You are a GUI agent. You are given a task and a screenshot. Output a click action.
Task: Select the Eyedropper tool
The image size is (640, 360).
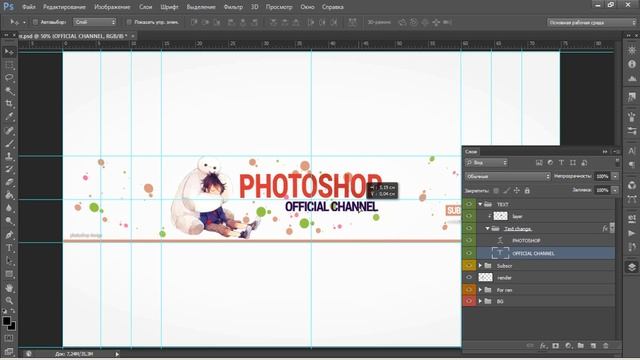click(9, 117)
